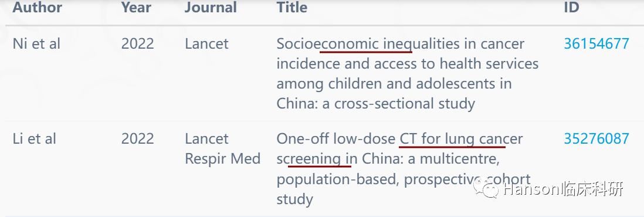644x217 pixels.
Task: Click the 2022 year in Li et al row
Action: point(138,138)
